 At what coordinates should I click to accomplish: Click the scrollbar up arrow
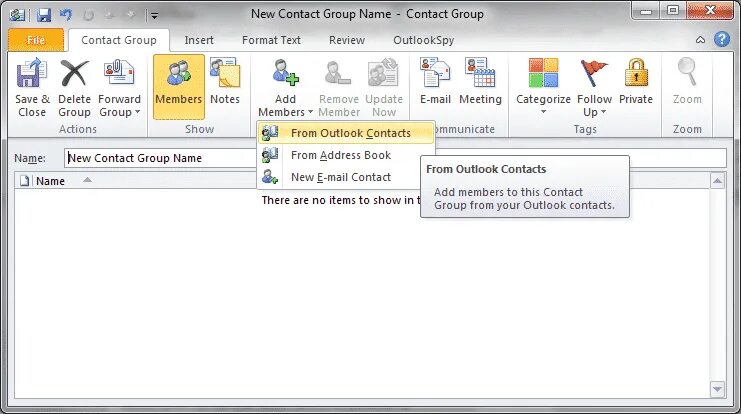(717, 181)
